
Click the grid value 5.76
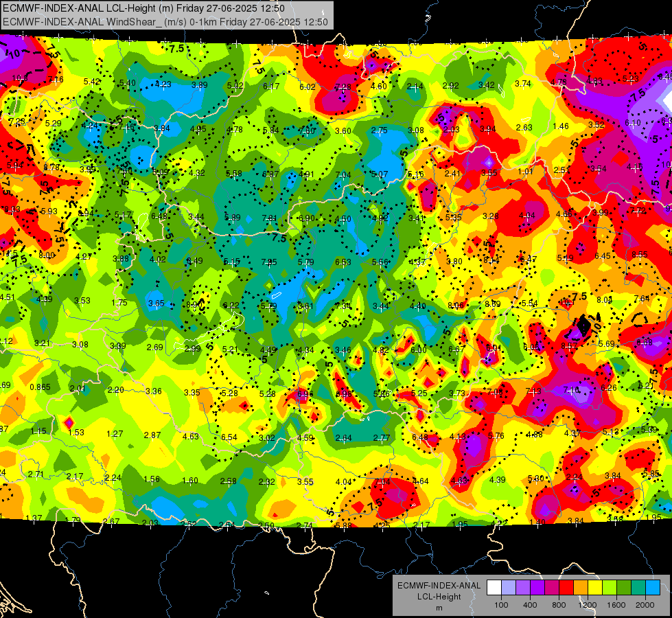click(x=496, y=436)
